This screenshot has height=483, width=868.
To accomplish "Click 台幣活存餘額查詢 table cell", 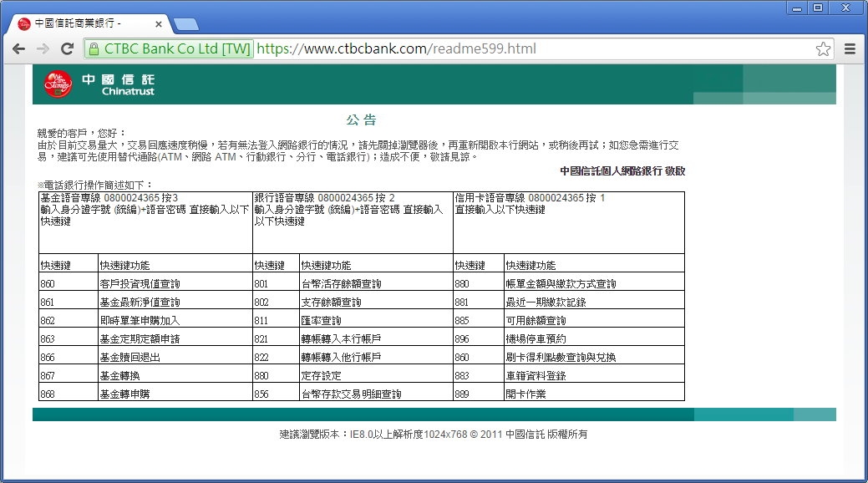I will (376, 283).
